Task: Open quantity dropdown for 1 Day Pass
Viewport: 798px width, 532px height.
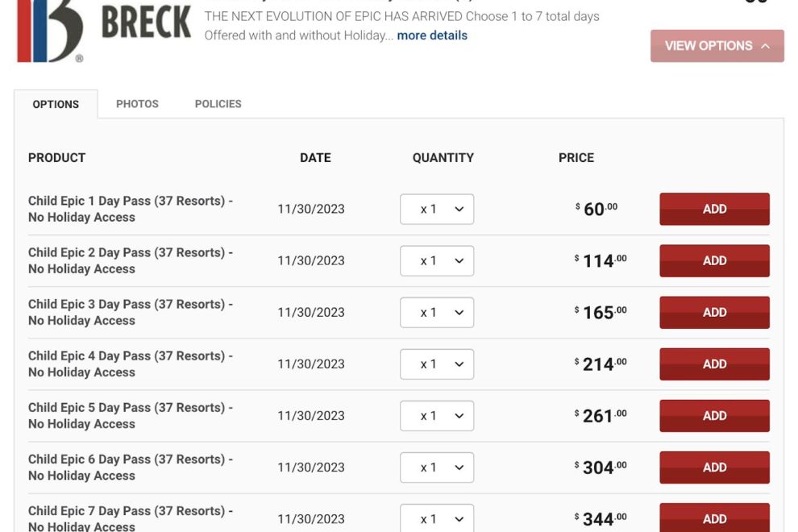Action: click(437, 210)
